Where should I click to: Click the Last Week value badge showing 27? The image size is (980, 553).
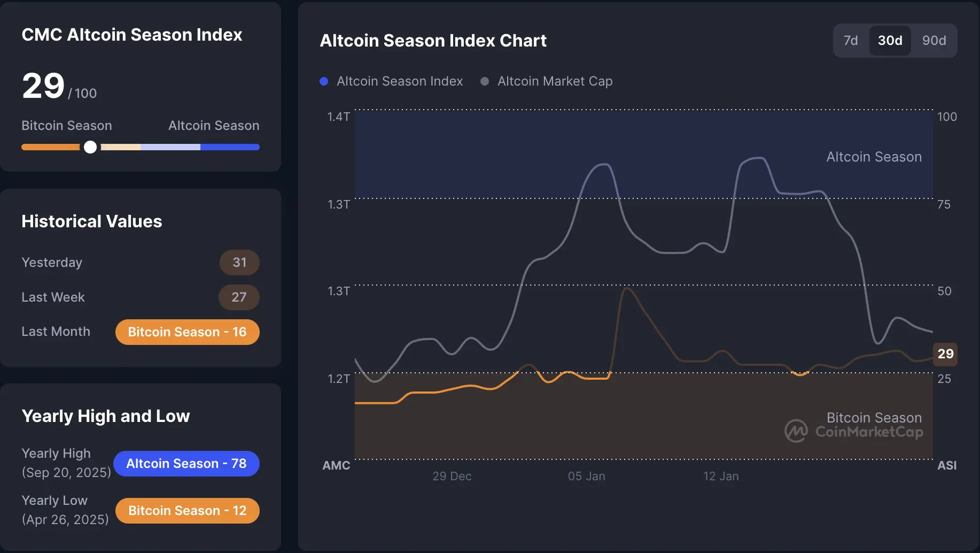point(239,297)
